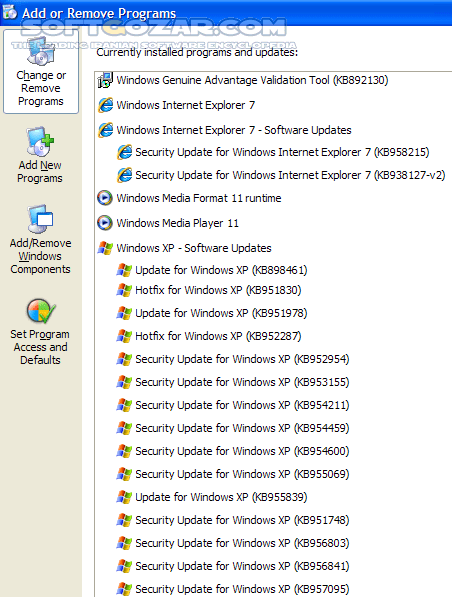452x597 pixels.
Task: Select Security Update for Windows XP (KB953155)
Action: pos(242,382)
